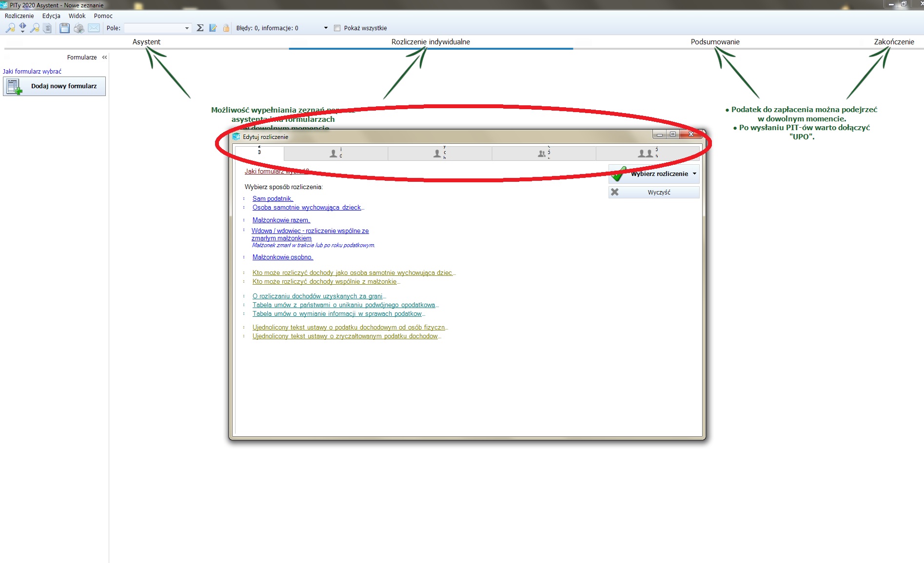Click the sigma sum icon

[200, 28]
